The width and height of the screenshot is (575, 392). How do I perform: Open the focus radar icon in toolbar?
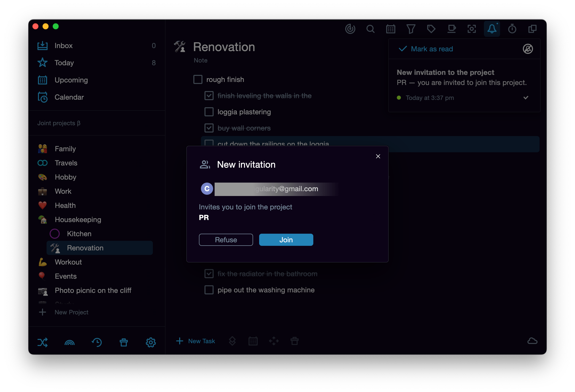tap(350, 29)
